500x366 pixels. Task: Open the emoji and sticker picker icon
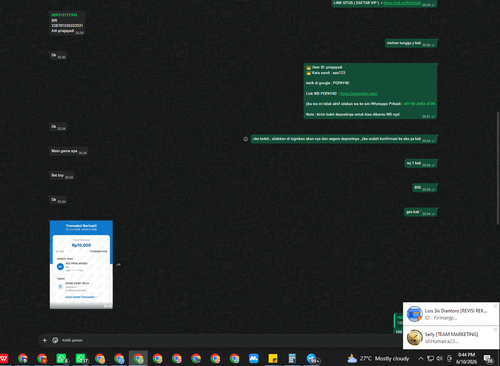click(x=55, y=340)
